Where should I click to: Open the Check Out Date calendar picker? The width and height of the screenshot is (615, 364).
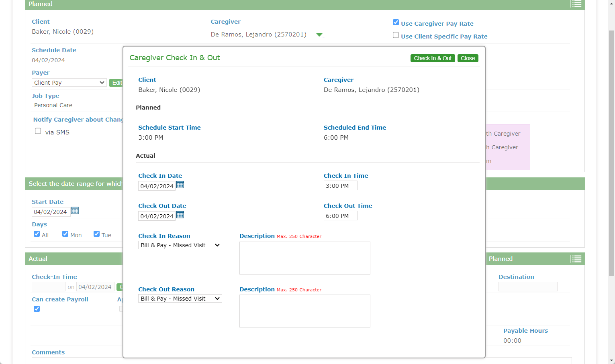click(x=180, y=215)
